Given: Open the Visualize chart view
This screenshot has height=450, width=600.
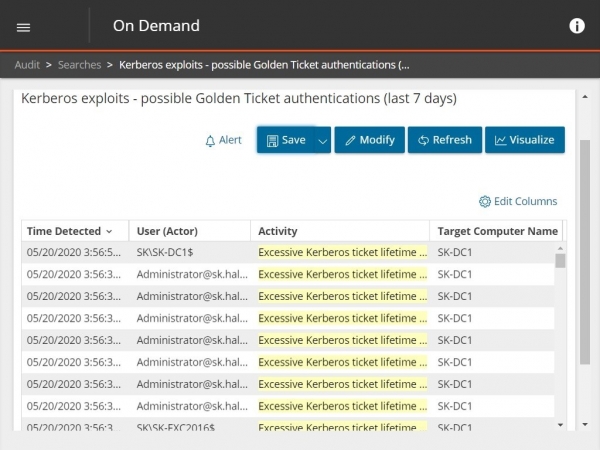Looking at the screenshot, I should pyautogui.click(x=524, y=140).
